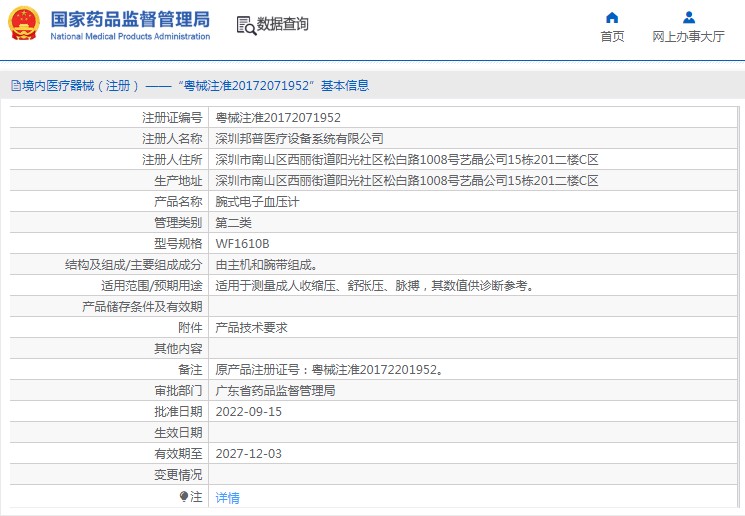This screenshot has height=516, width=745.
Task: Click product name 腕式电子血压计
Action: tap(257, 201)
